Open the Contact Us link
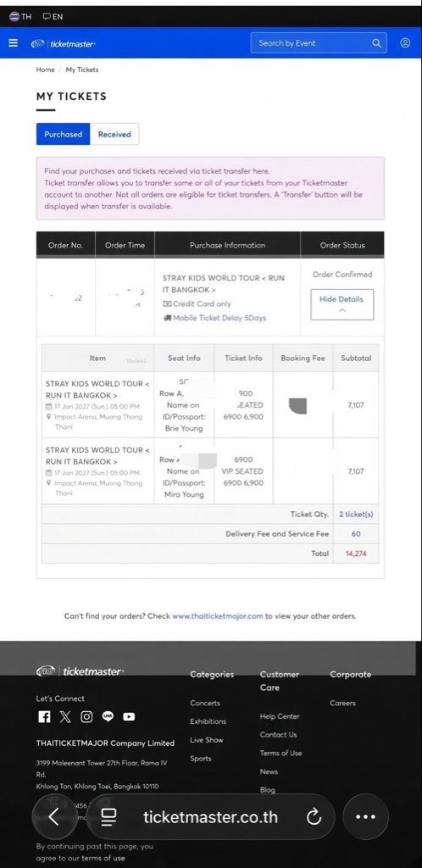The height and width of the screenshot is (868, 422). tap(278, 735)
